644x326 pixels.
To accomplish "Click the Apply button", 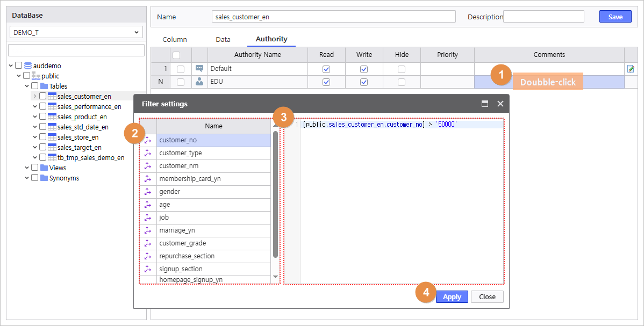I will [452, 297].
